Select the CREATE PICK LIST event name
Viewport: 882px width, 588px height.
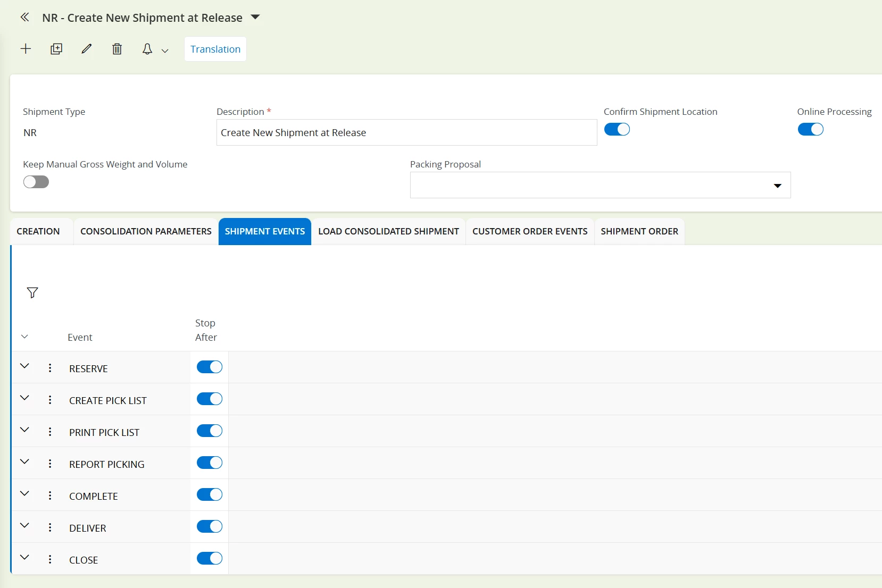tap(108, 400)
